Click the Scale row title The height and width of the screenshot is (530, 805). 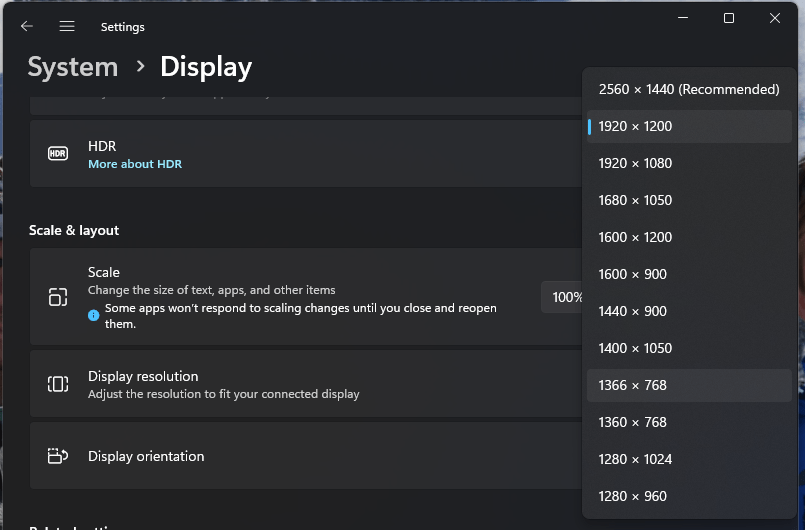pyautogui.click(x=104, y=272)
